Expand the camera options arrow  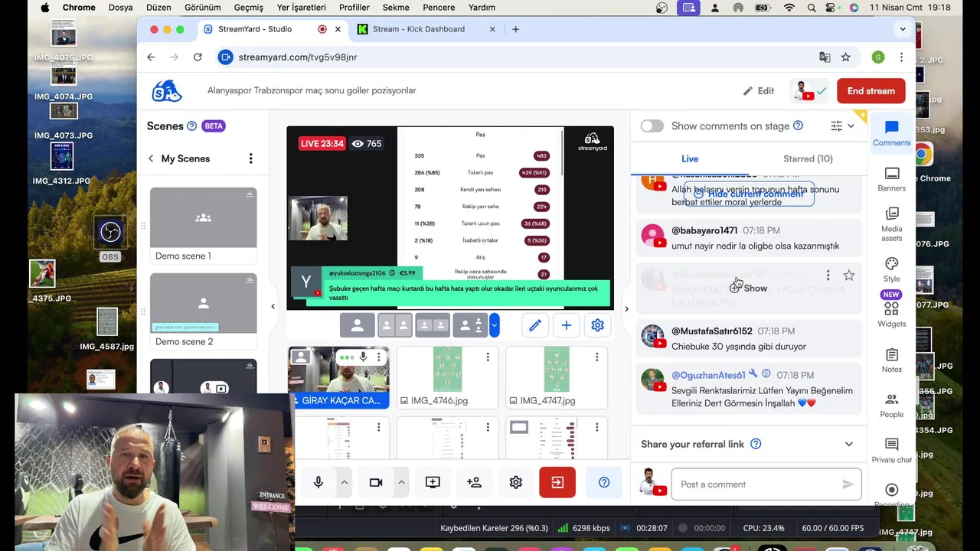click(401, 482)
